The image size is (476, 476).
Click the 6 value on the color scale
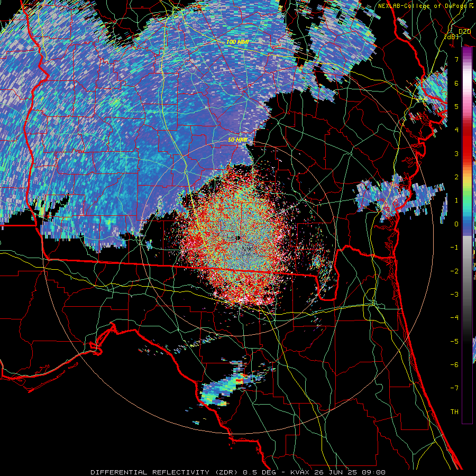click(456, 83)
